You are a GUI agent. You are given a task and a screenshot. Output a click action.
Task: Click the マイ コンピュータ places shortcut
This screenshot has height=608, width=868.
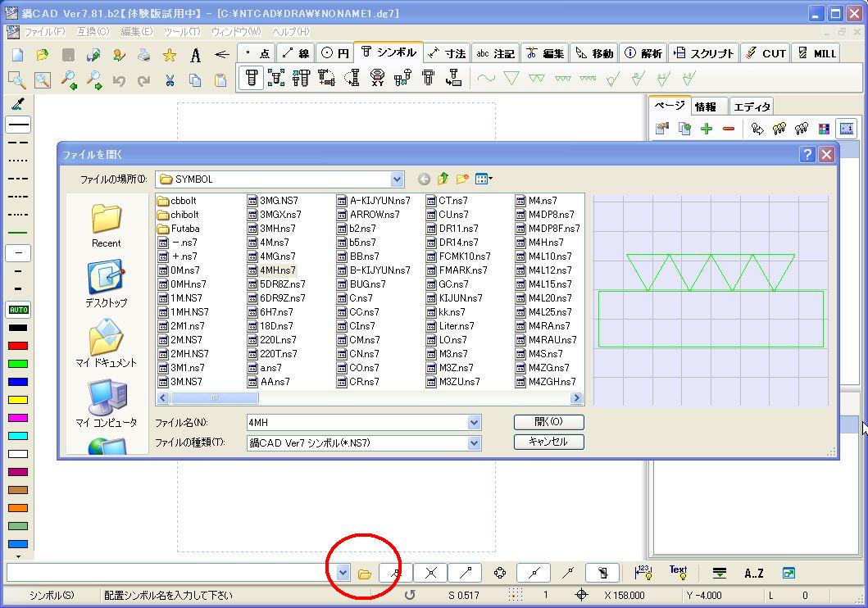(x=106, y=403)
